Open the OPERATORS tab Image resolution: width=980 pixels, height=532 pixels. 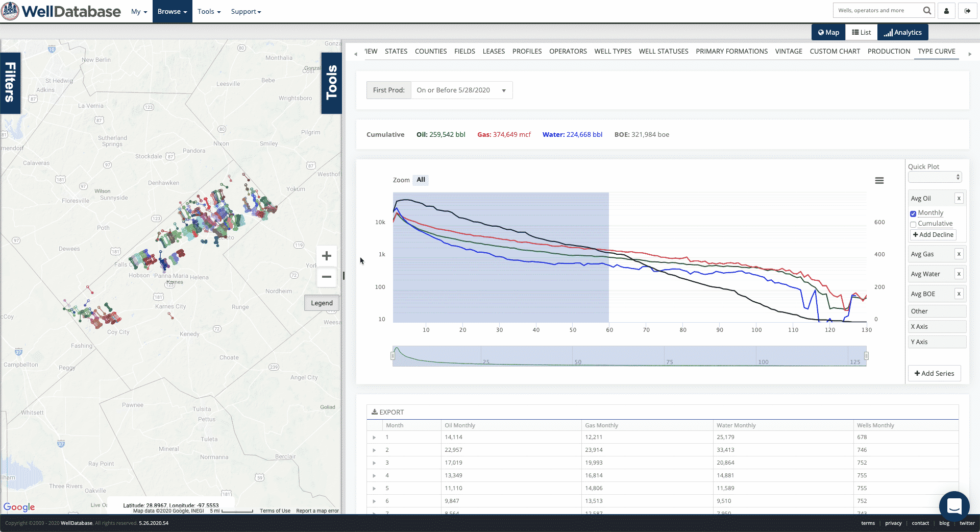click(568, 51)
